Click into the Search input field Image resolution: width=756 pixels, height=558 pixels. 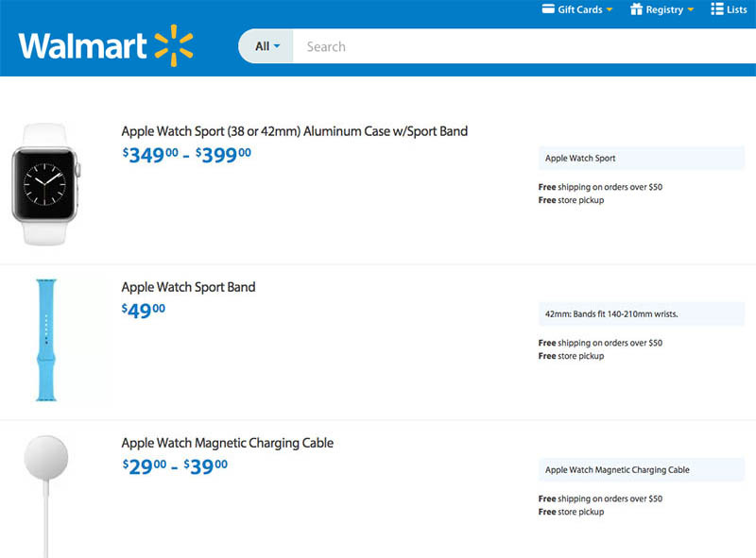pos(520,46)
